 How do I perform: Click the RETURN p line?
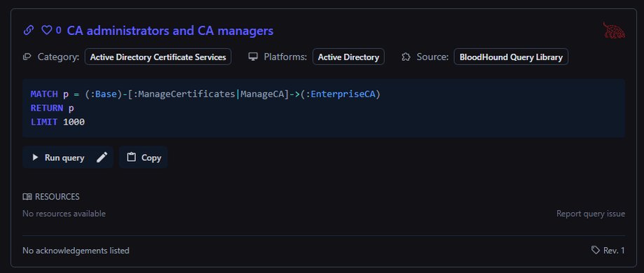click(x=53, y=108)
